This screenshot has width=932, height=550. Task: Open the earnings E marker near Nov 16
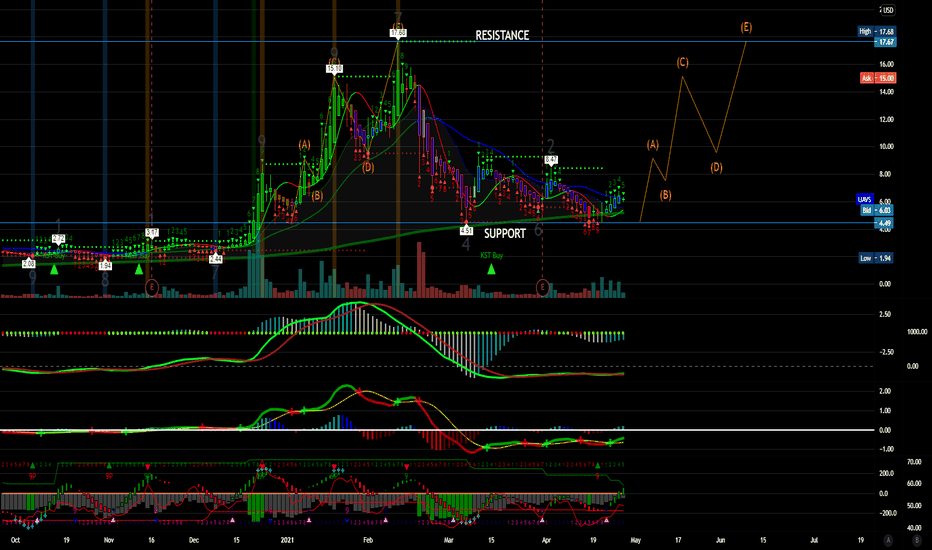coord(152,288)
